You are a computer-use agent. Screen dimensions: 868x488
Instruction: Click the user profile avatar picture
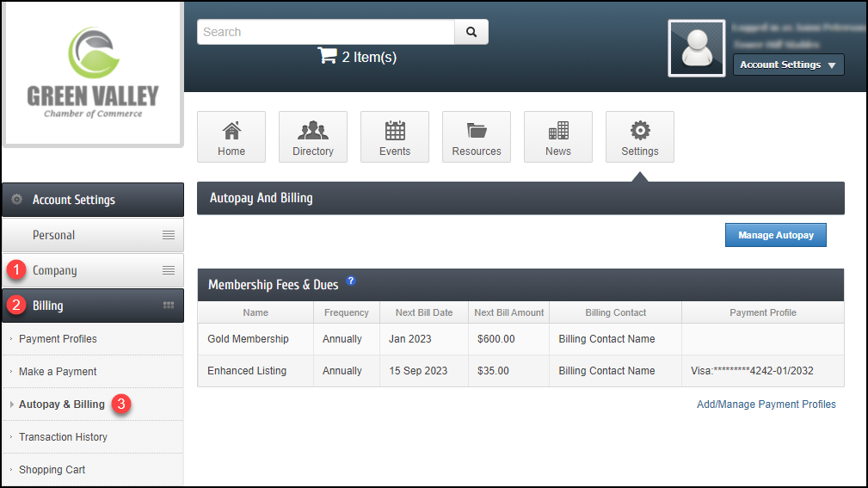coord(697,48)
